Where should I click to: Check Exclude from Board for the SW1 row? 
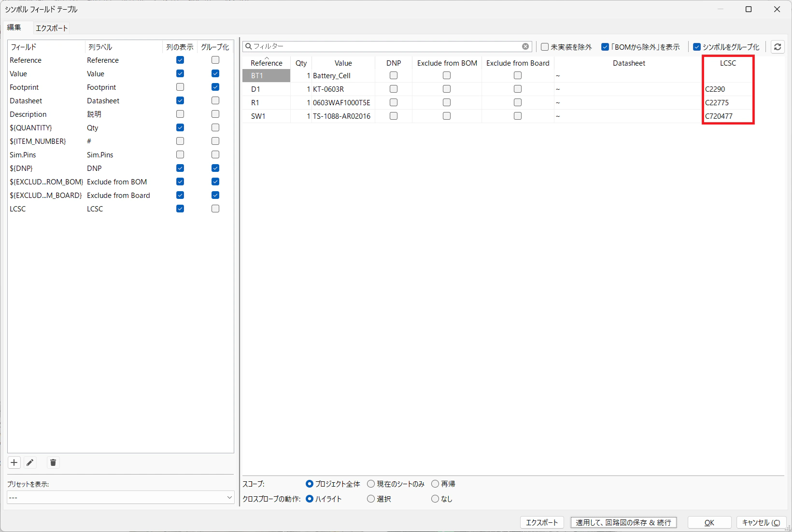click(518, 116)
